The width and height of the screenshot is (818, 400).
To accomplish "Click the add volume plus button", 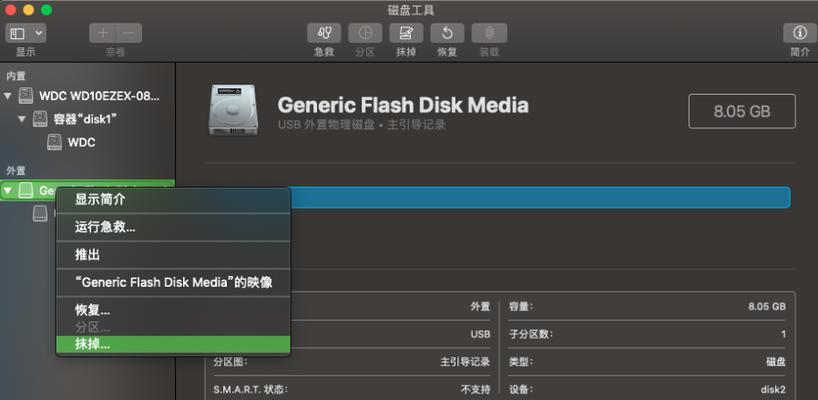I will (x=103, y=33).
